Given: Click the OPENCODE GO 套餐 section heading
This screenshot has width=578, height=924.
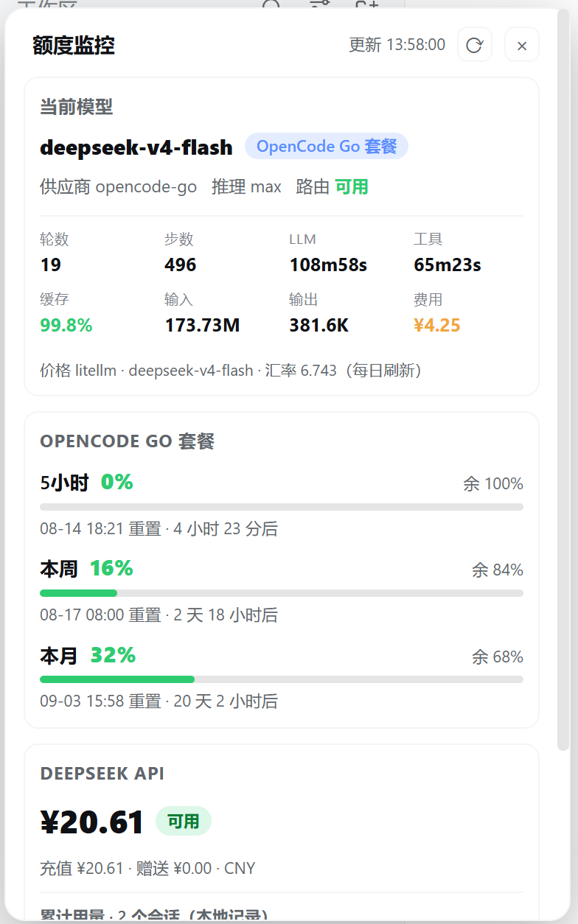Looking at the screenshot, I should [128, 441].
